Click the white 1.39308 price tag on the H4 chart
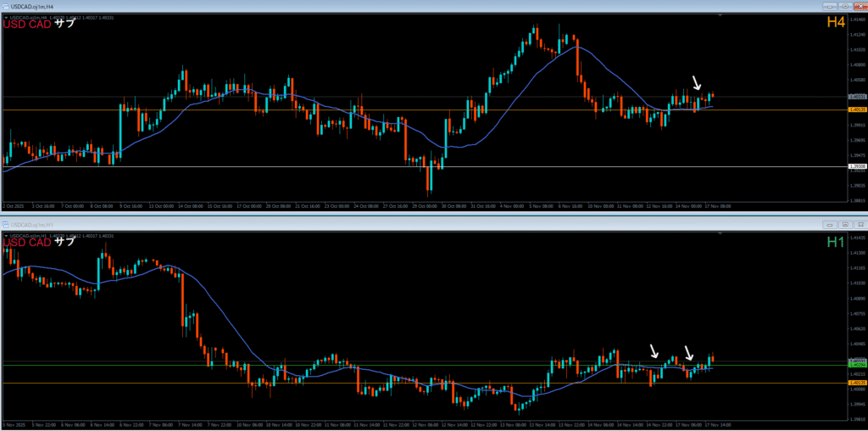 tap(856, 166)
